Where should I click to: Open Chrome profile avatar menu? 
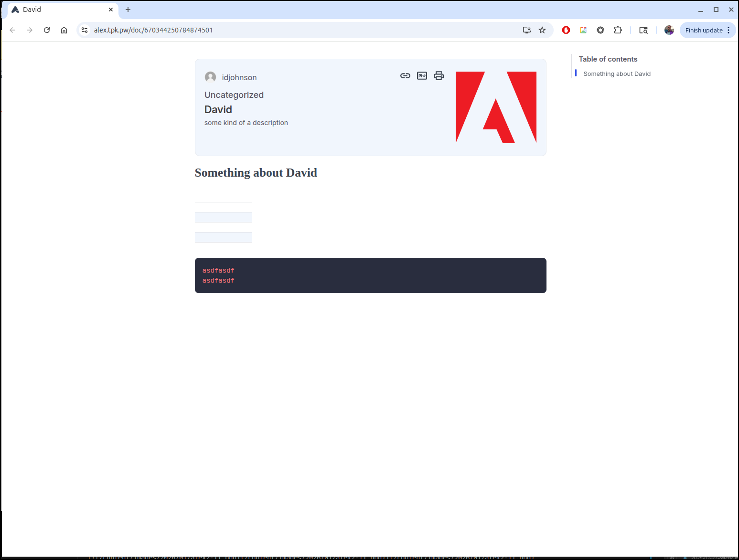[669, 30]
